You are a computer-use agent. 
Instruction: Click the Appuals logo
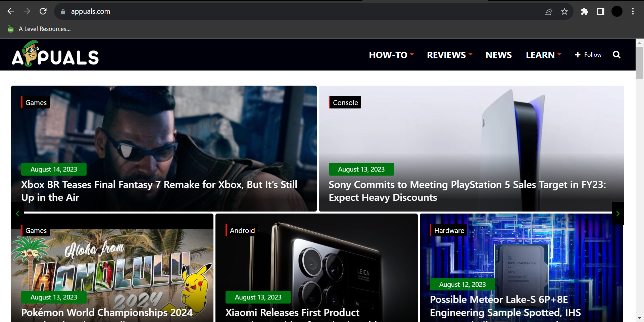pyautogui.click(x=55, y=54)
